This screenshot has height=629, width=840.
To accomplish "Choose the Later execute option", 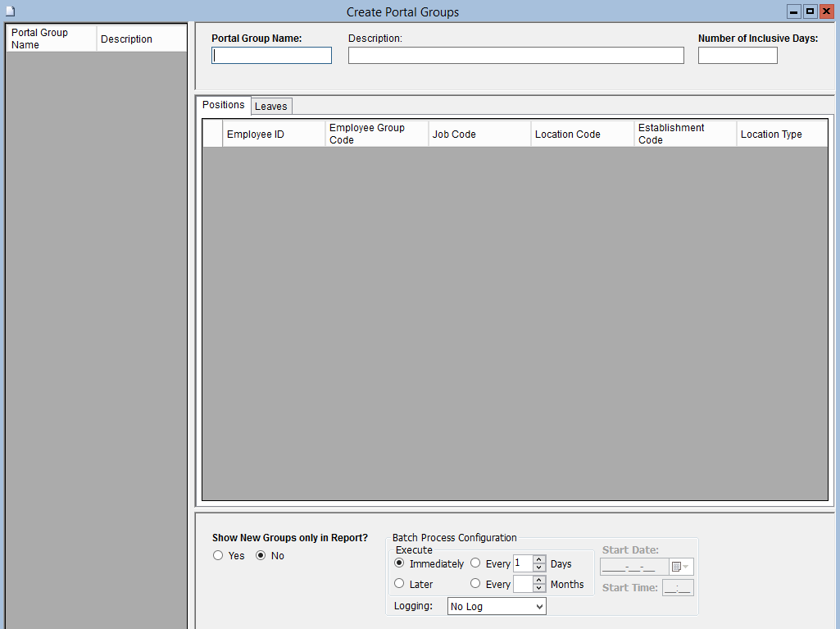I will [400, 584].
